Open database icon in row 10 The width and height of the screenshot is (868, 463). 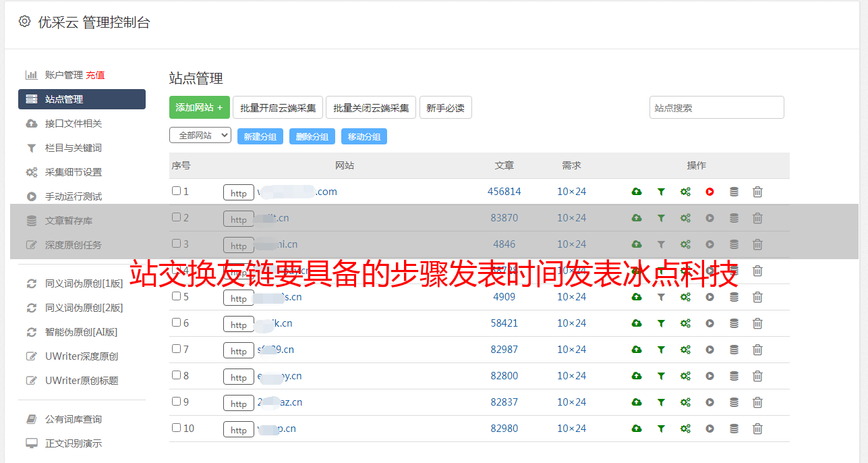(734, 429)
